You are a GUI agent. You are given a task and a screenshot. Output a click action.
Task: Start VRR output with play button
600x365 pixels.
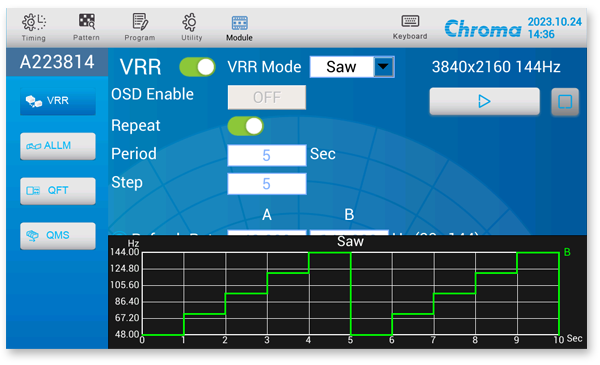click(484, 101)
